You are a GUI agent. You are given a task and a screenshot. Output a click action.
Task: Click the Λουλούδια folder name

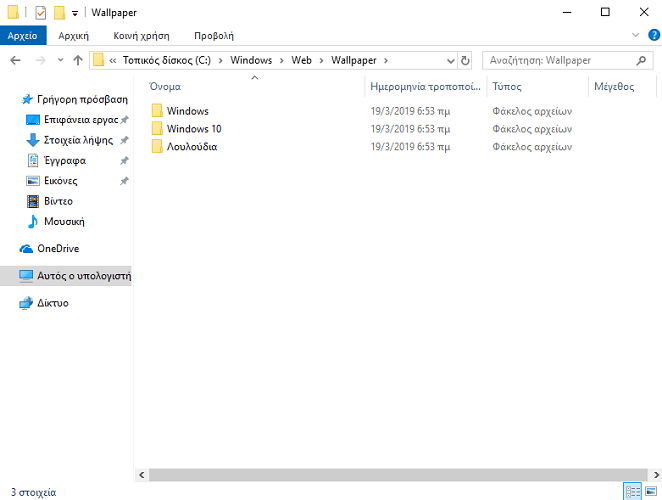point(192,147)
